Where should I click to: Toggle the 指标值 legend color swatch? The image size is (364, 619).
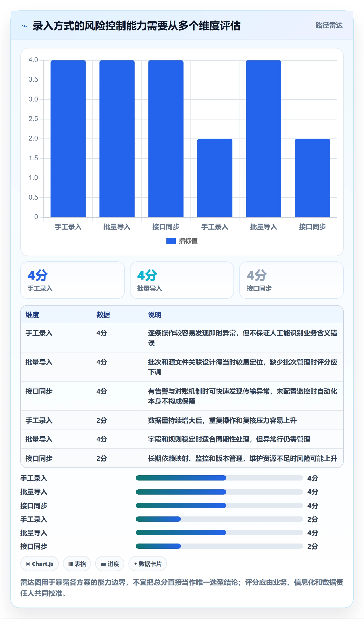[171, 241]
